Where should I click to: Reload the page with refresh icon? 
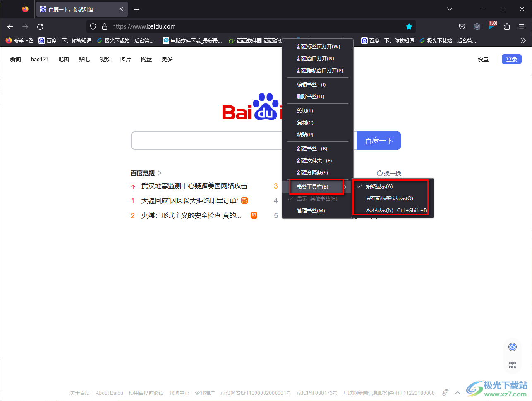coord(40,26)
